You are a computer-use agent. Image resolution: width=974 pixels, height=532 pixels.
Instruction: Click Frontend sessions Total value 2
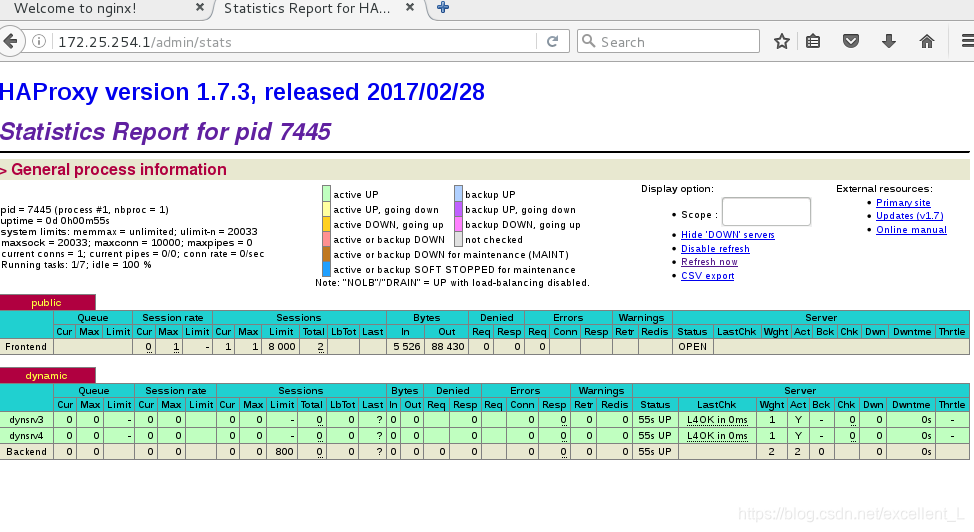321,347
